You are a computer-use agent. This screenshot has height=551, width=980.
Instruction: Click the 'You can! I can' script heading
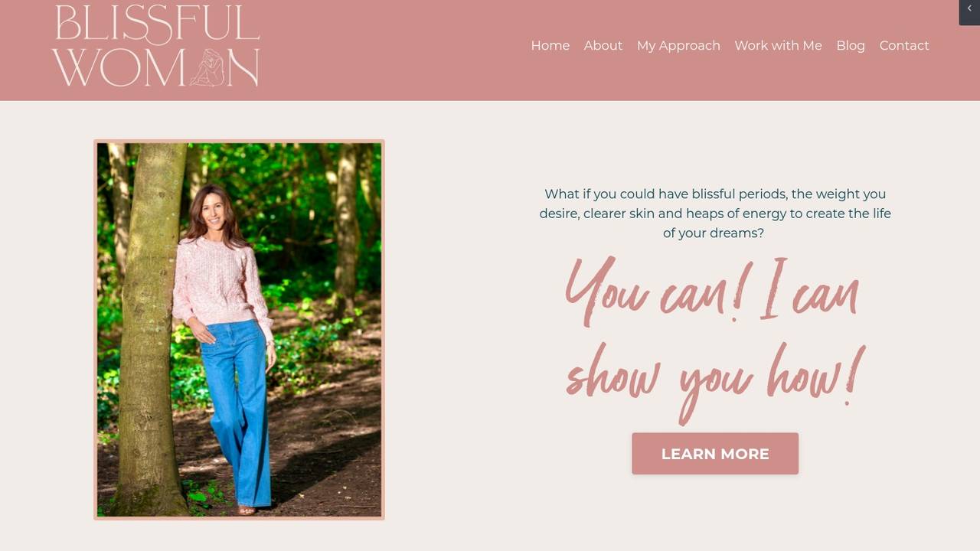point(712,291)
